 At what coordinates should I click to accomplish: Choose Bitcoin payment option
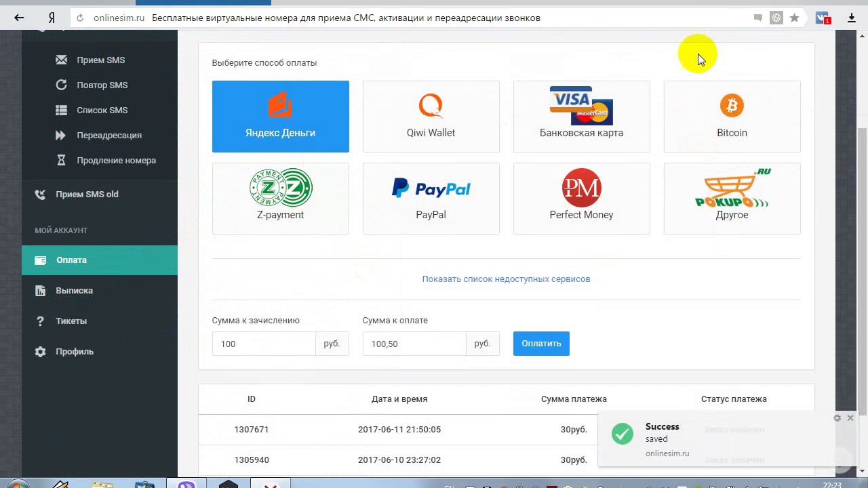coord(732,117)
